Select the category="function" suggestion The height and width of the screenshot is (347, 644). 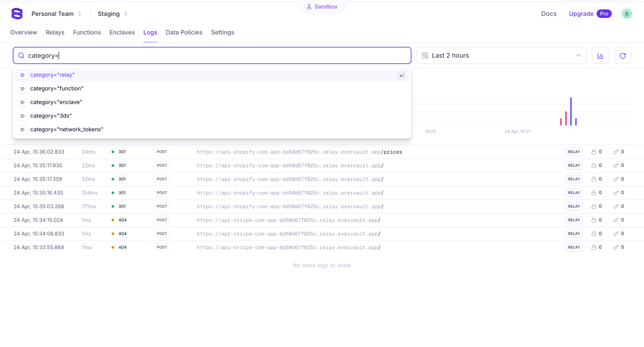[x=212, y=89]
